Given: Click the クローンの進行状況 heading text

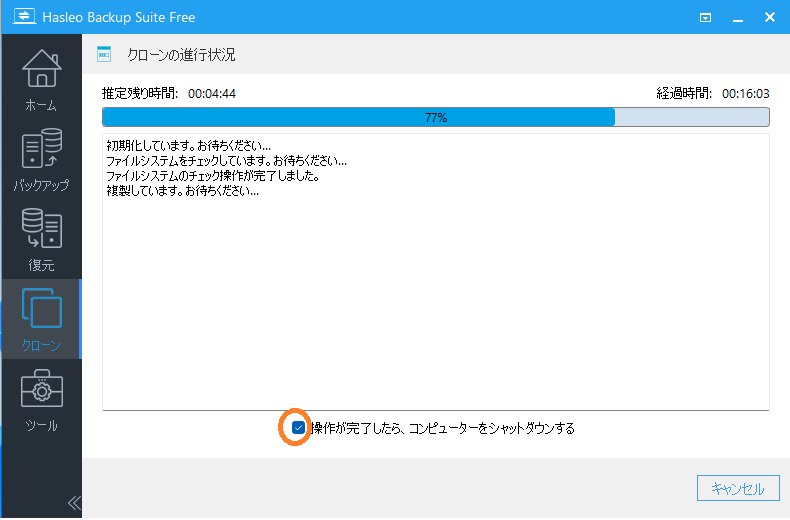Looking at the screenshot, I should point(181,54).
